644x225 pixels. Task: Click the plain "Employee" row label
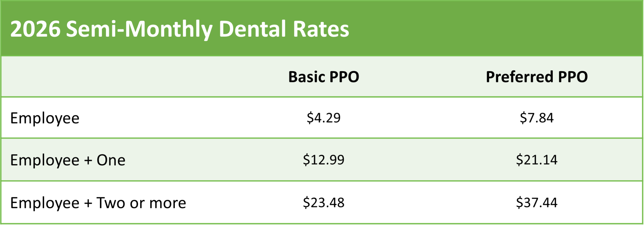pos(45,118)
